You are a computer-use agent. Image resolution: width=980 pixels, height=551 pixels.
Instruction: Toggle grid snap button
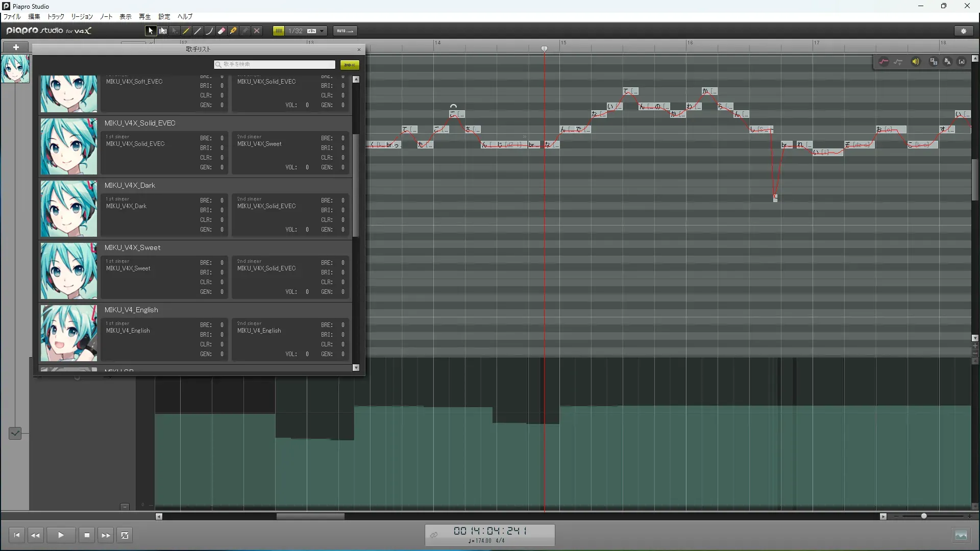point(279,31)
